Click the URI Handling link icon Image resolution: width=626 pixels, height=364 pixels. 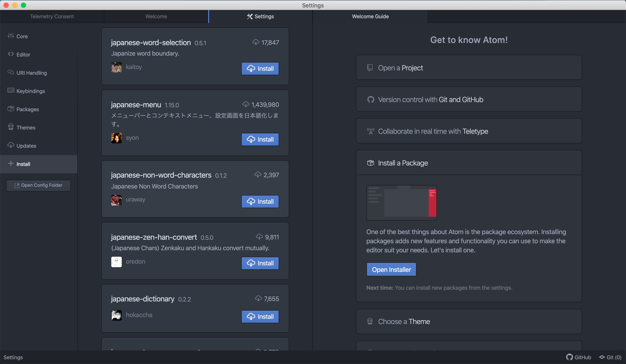pyautogui.click(x=11, y=72)
